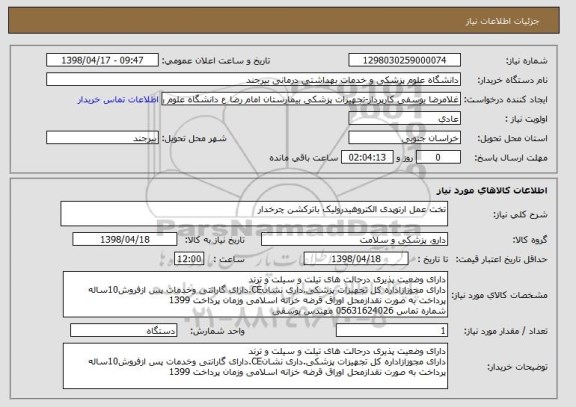Select the remaining days field showing 0

tap(438, 158)
